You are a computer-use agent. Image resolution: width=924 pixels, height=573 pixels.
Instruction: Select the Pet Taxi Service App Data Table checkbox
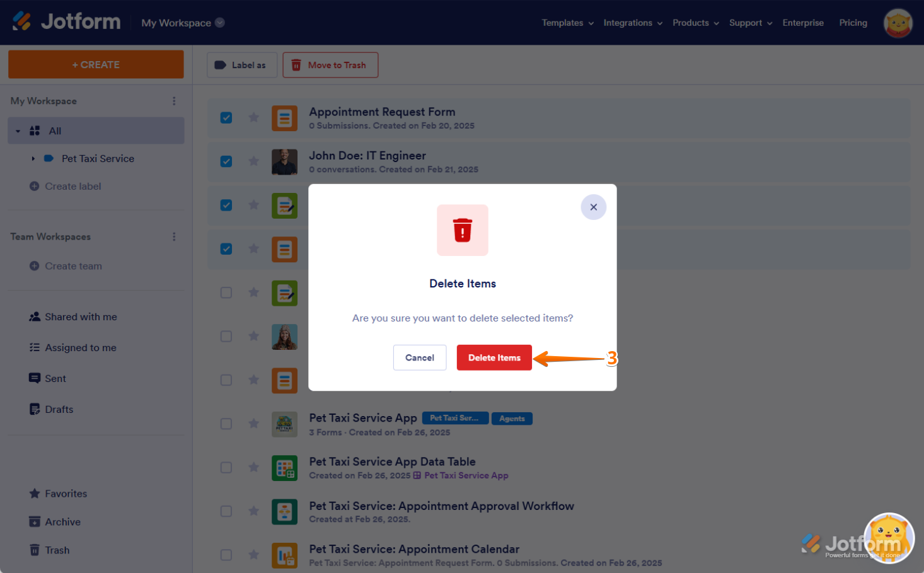pos(226,467)
